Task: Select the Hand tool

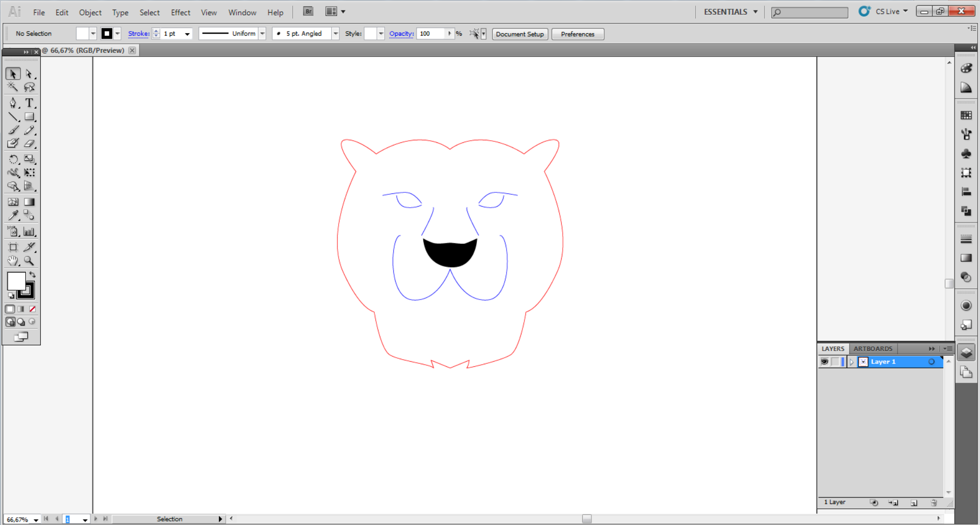Action: tap(13, 261)
